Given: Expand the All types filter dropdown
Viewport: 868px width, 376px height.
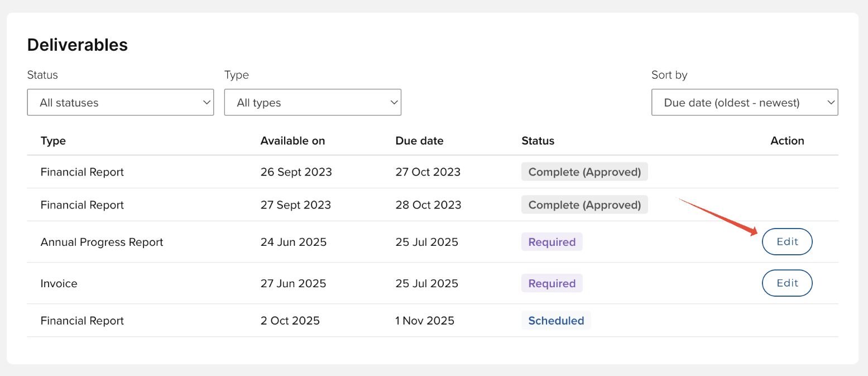Looking at the screenshot, I should click(x=313, y=103).
